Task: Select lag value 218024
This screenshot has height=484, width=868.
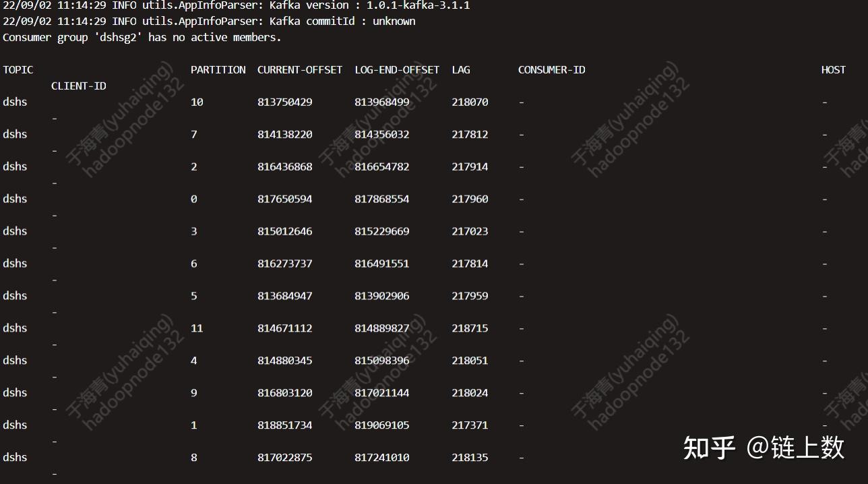Action: [x=470, y=393]
